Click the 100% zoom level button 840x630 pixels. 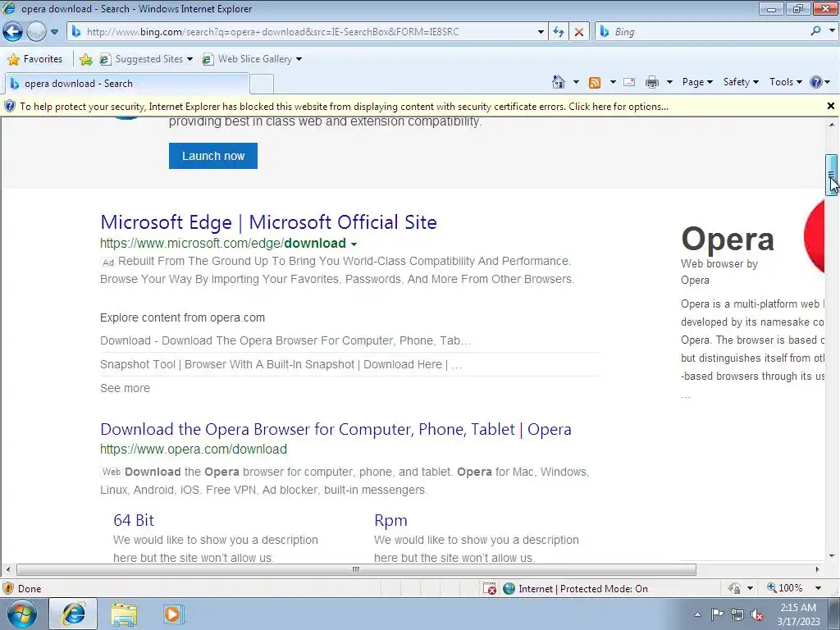tap(785, 588)
